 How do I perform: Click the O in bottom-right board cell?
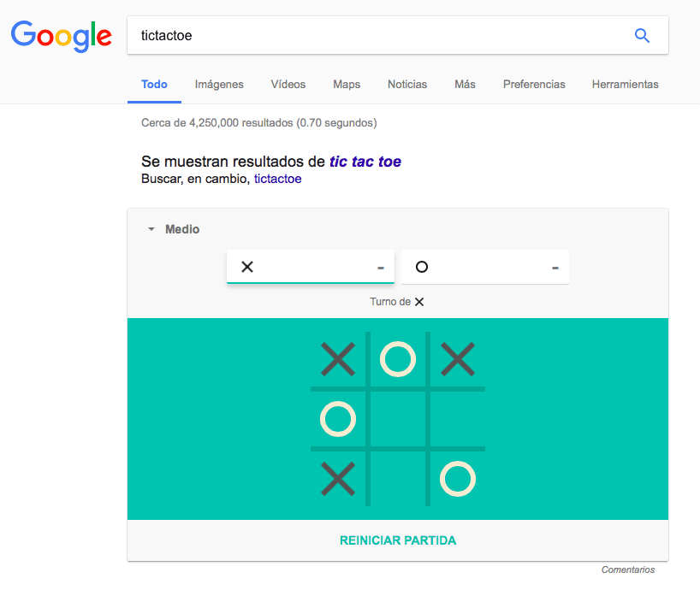coord(458,479)
